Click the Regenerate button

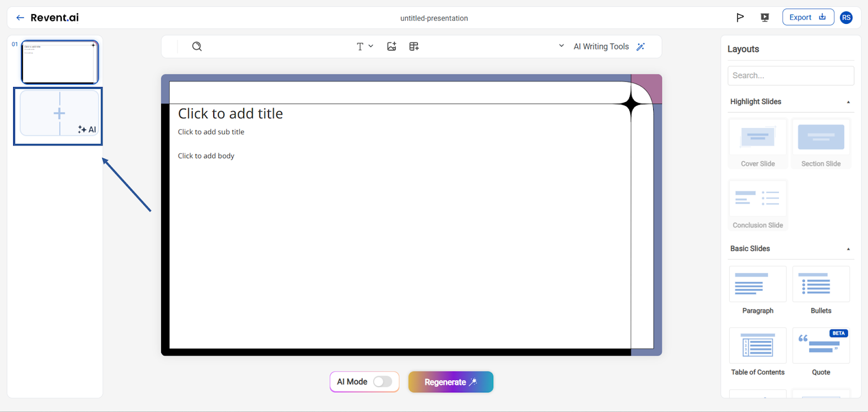(451, 382)
